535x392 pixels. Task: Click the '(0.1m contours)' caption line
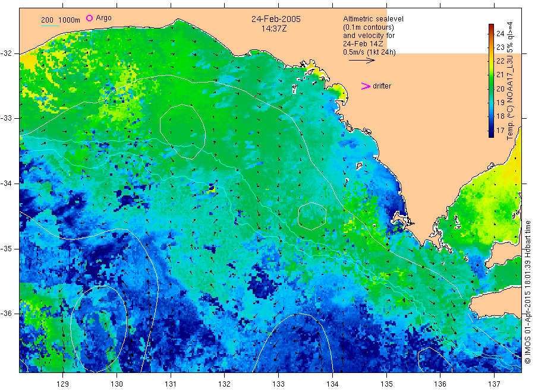(369, 27)
